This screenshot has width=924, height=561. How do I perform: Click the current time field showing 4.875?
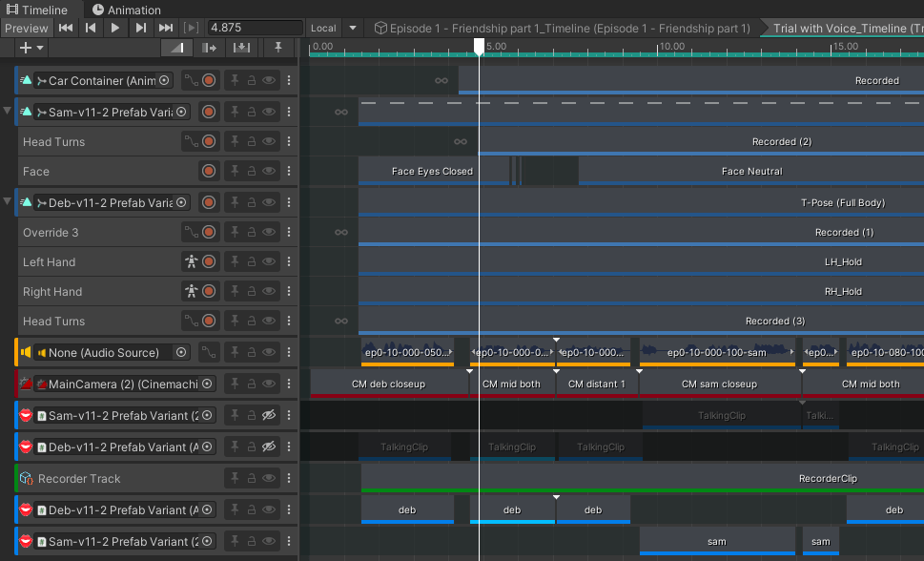(253, 29)
